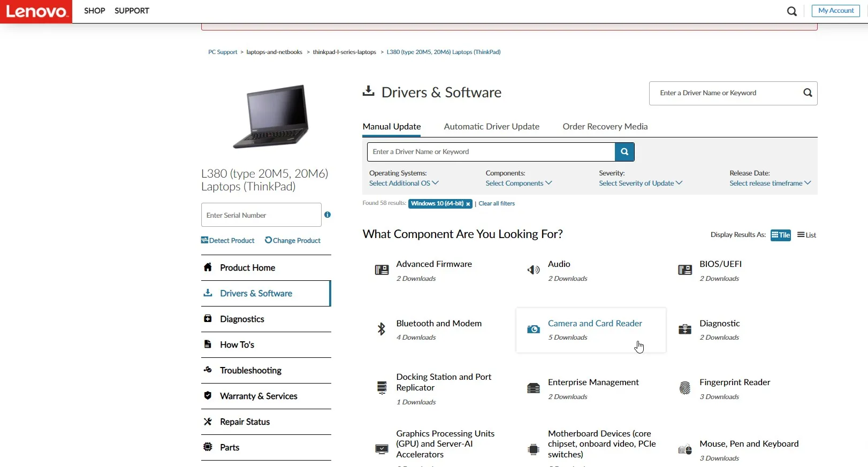Click the Audio speaker icon
868x467 pixels.
point(534,270)
